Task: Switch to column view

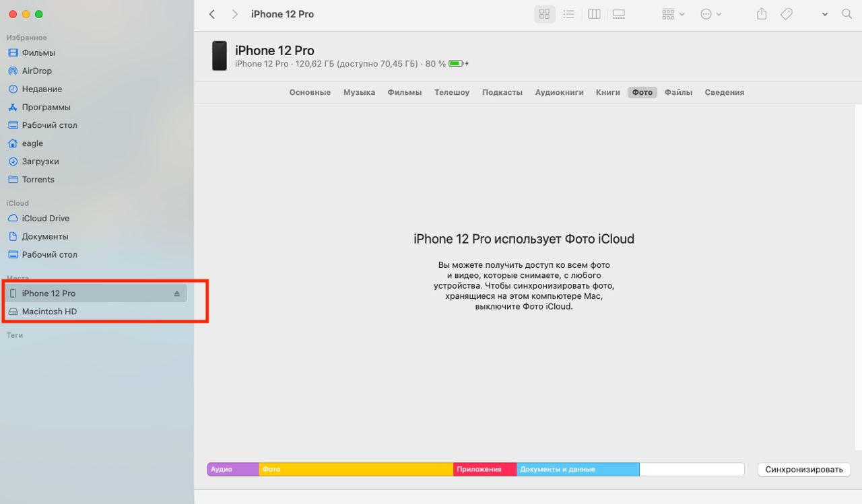Action: coord(594,14)
